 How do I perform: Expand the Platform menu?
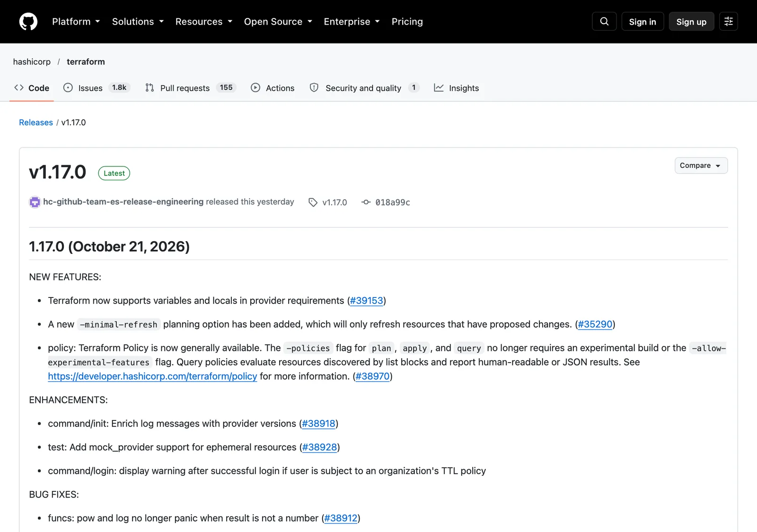(x=76, y=22)
